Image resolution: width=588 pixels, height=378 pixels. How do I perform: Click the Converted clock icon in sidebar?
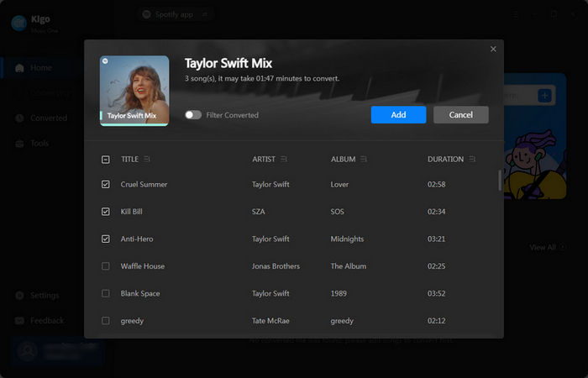click(x=19, y=118)
